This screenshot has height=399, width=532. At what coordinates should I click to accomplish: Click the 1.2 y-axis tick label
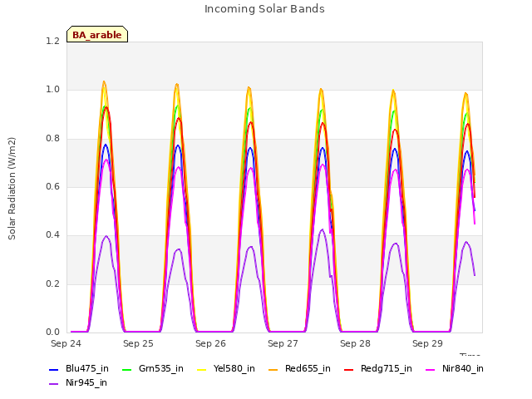coord(53,41)
